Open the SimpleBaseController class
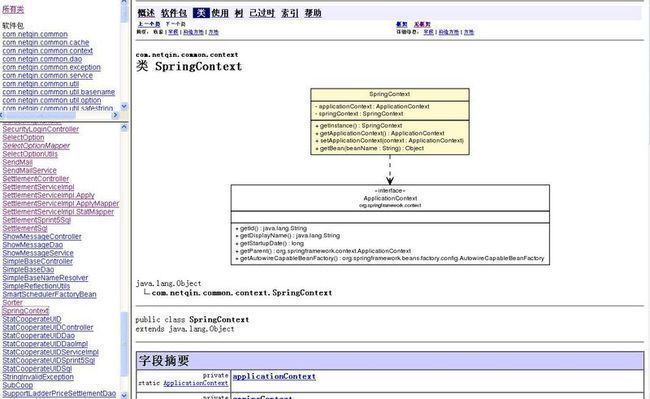Screen dimensions: 650x399 37,262
